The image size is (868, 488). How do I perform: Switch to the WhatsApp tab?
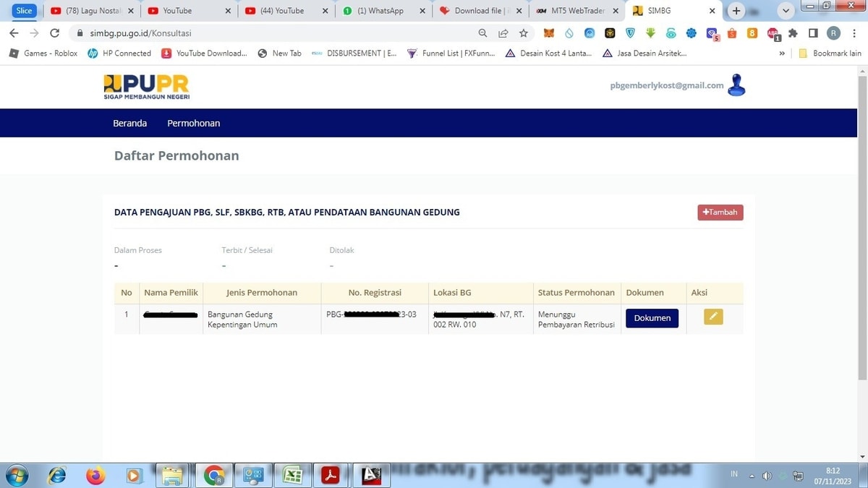tap(380, 11)
